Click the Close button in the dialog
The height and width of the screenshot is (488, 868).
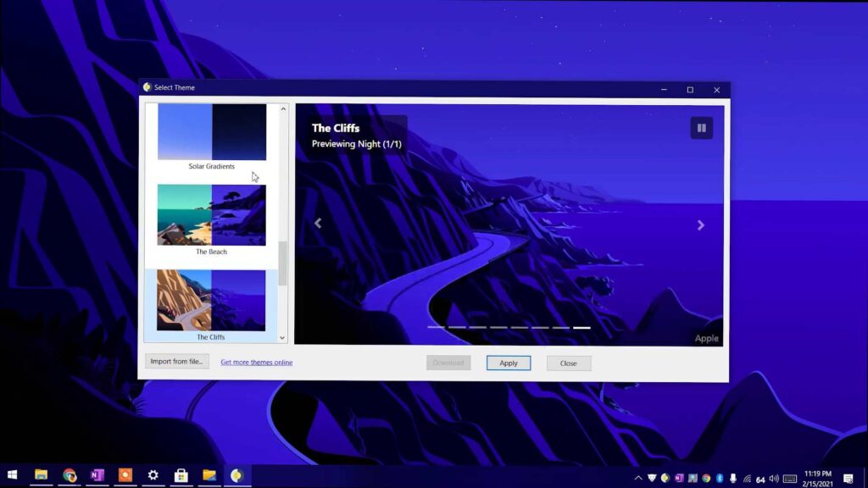pos(568,363)
